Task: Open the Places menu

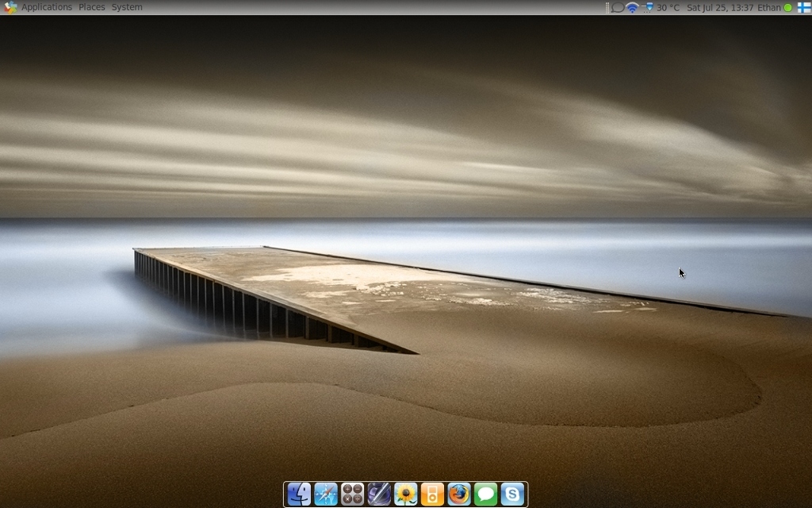Action: pyautogui.click(x=92, y=7)
